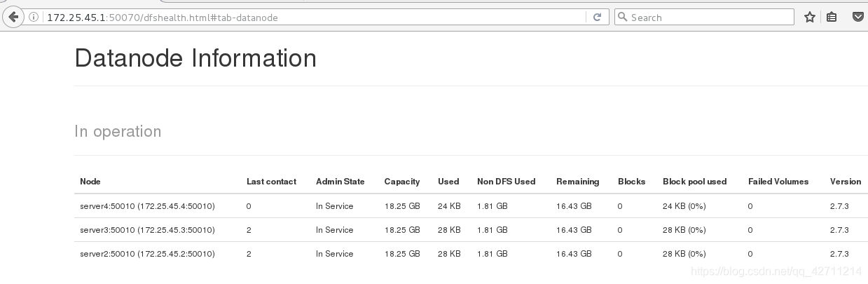Click the Block pool used header

coord(694,182)
